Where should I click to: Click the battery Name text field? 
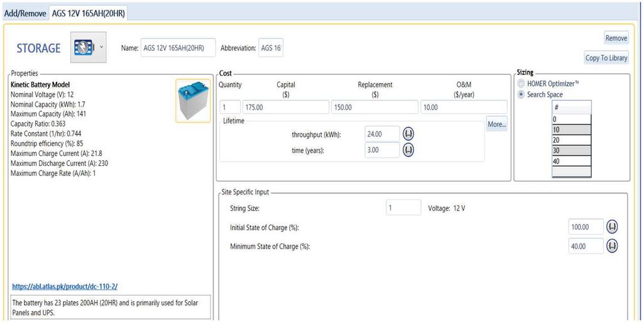(x=177, y=48)
